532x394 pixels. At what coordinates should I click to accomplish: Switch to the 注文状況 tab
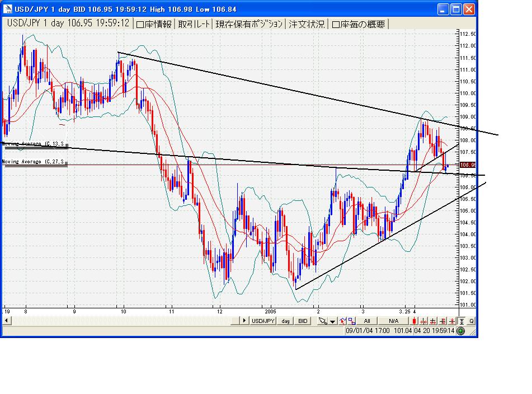[307, 24]
